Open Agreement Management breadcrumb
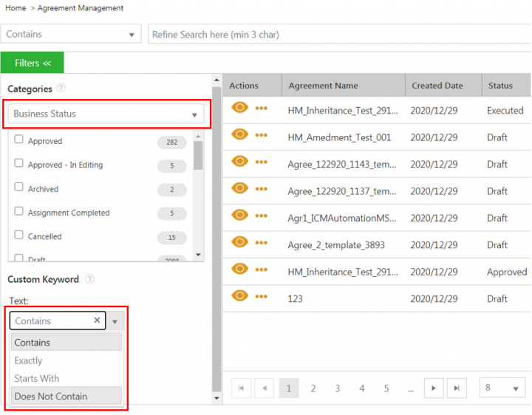This screenshot has width=532, height=415. point(81,8)
